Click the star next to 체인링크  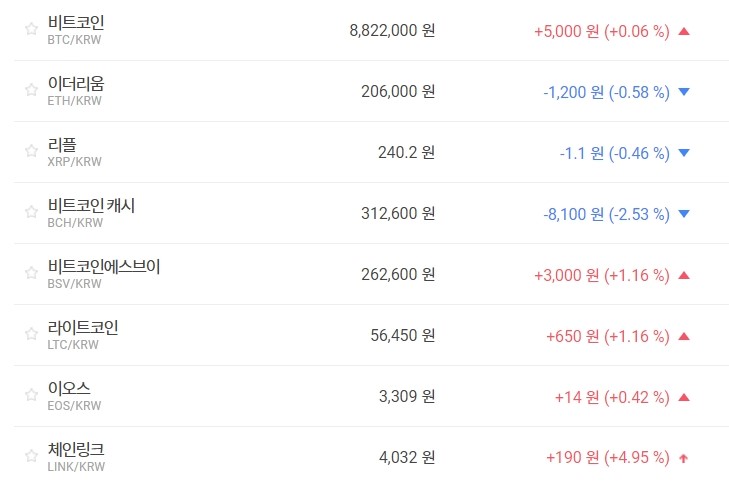click(x=31, y=457)
